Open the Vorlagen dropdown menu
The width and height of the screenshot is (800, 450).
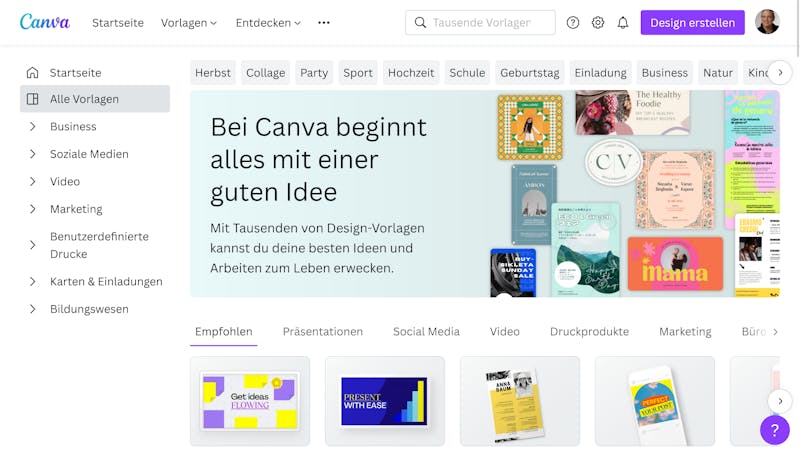(x=189, y=22)
